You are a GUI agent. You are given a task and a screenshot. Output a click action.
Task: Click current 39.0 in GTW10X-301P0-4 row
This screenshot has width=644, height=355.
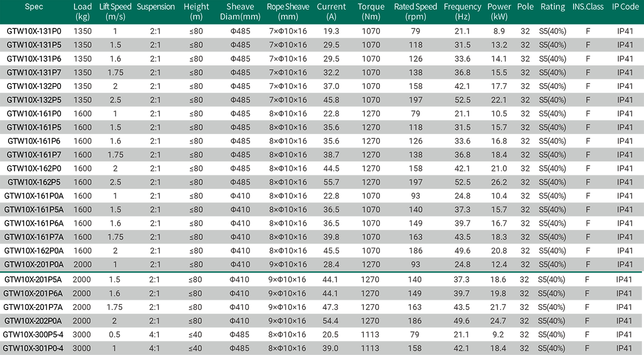(330, 348)
